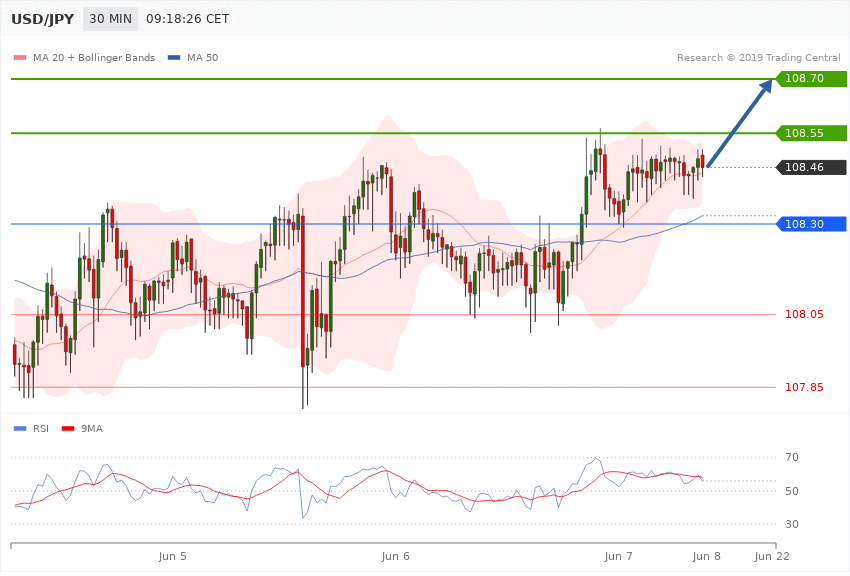Click the Research 2019 Trading Central credit
This screenshot has width=850, height=576.
tap(758, 57)
